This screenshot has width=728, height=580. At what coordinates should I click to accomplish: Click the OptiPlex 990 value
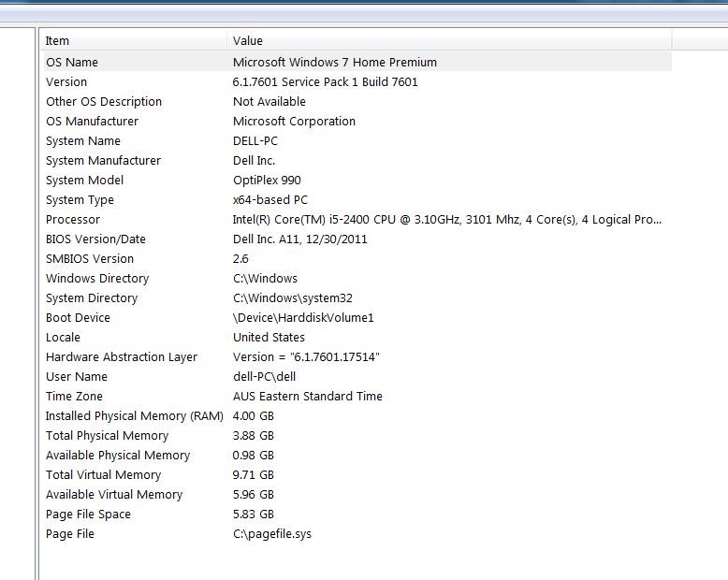[x=267, y=180]
